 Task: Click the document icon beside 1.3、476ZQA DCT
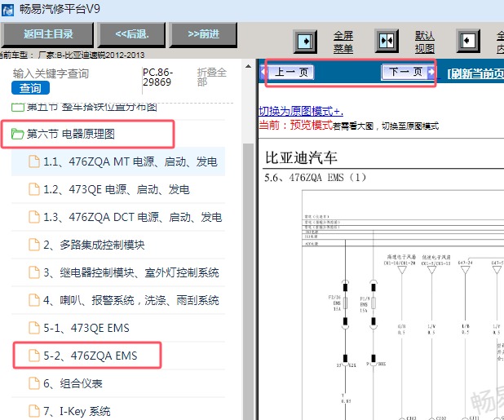tap(34, 217)
